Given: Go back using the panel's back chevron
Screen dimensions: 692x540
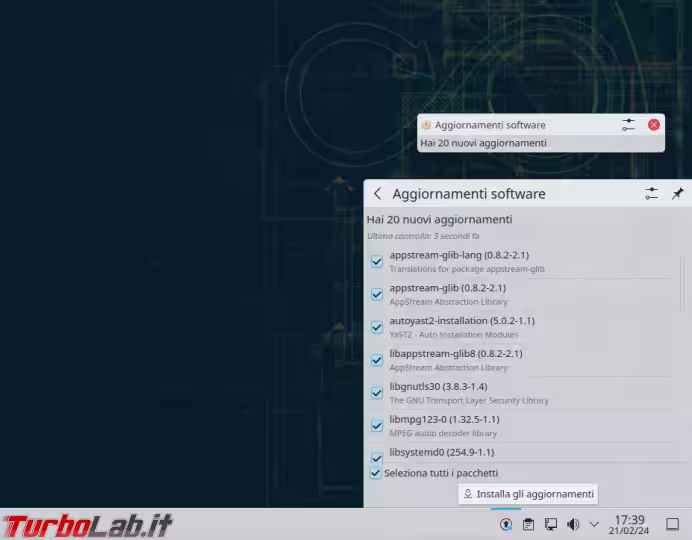Looking at the screenshot, I should point(377,194).
